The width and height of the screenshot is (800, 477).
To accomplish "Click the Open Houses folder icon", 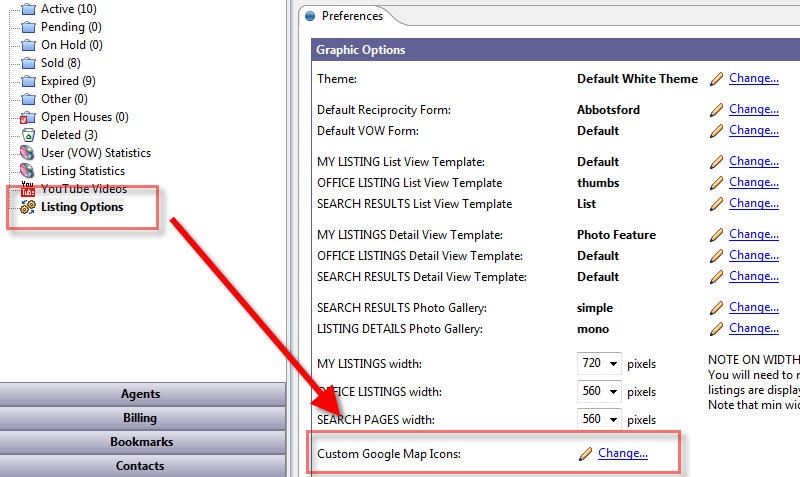I will [28, 117].
